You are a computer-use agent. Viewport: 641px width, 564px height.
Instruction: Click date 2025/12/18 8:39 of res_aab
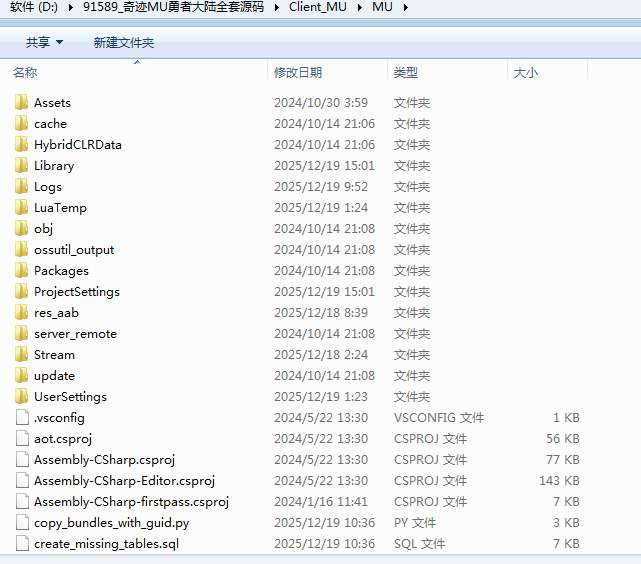tap(321, 313)
